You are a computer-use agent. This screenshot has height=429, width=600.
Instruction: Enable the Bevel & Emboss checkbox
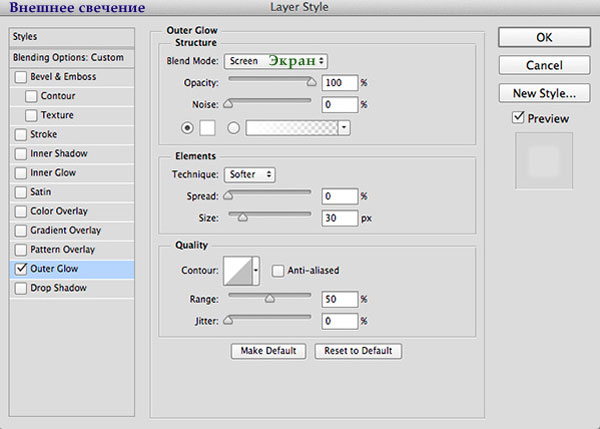(20, 77)
